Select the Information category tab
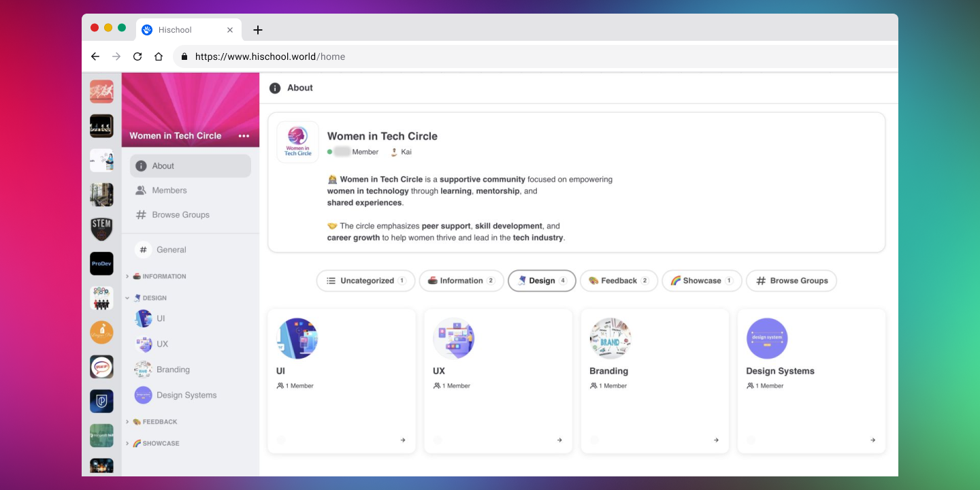The height and width of the screenshot is (490, 980). pyautogui.click(x=461, y=280)
